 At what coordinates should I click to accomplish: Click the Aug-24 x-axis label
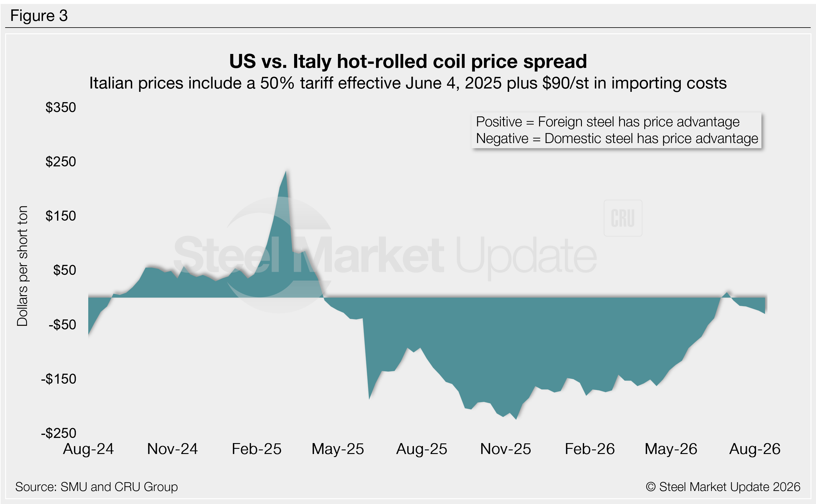(x=88, y=449)
